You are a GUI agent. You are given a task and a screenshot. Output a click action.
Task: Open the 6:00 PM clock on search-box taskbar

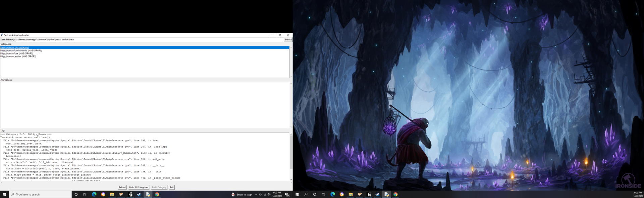pos(277,194)
